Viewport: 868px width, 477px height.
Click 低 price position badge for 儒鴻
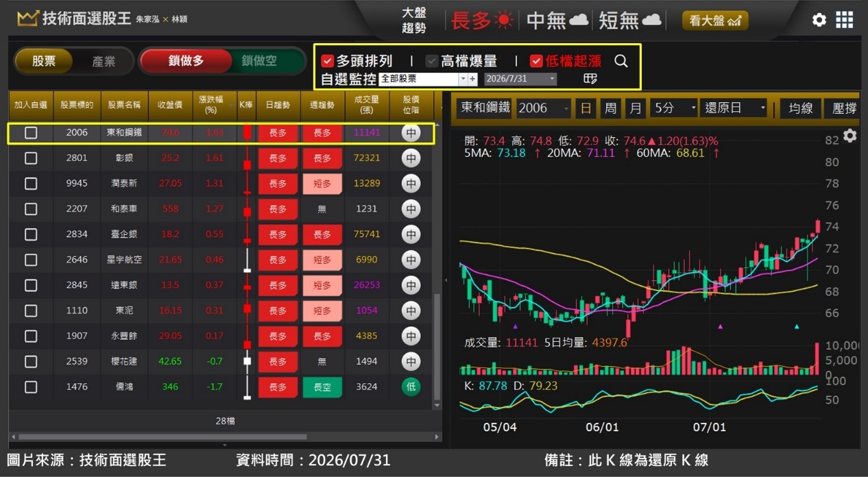[x=411, y=387]
